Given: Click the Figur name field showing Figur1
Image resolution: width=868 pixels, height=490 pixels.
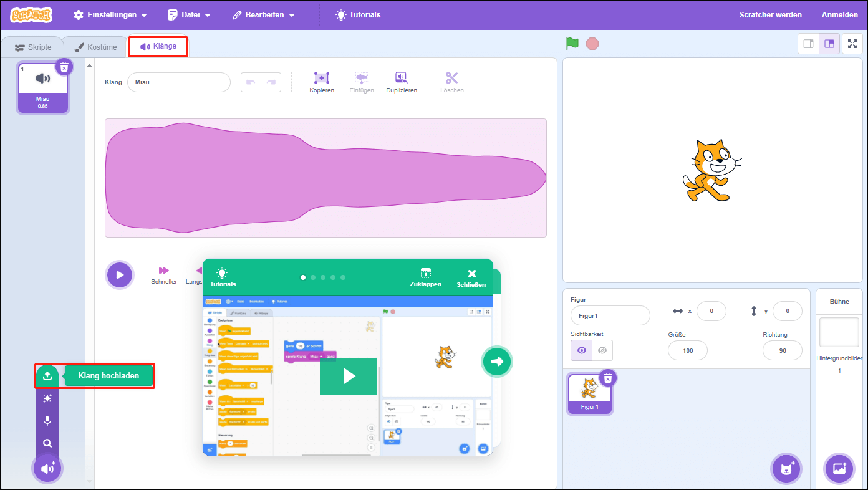Looking at the screenshot, I should coord(610,315).
